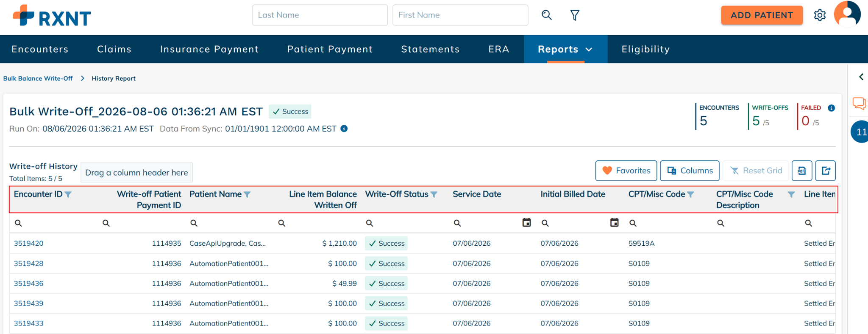Screen dimensions: 868x334
Task: Switch to the Patient Payment tab
Action: 330,49
